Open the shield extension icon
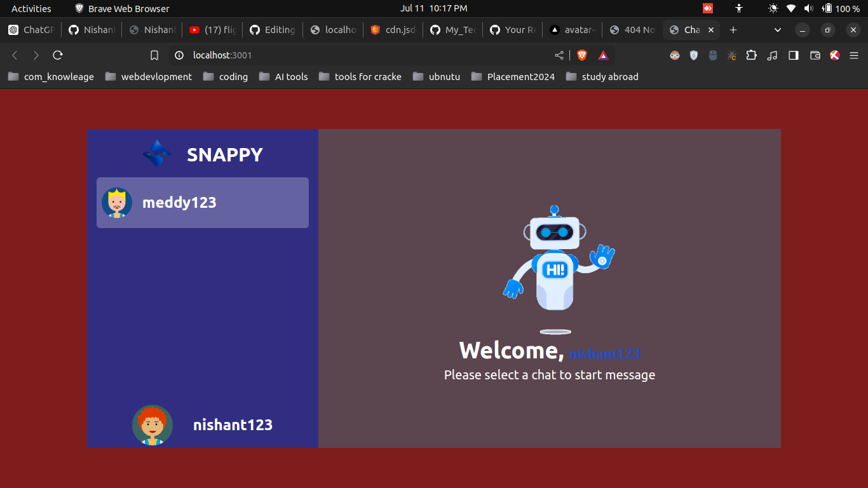Screen dimensions: 868x488 (x=694, y=55)
